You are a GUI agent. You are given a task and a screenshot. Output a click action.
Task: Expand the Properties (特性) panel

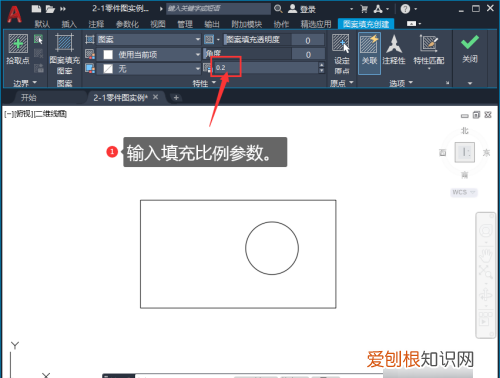coord(204,83)
